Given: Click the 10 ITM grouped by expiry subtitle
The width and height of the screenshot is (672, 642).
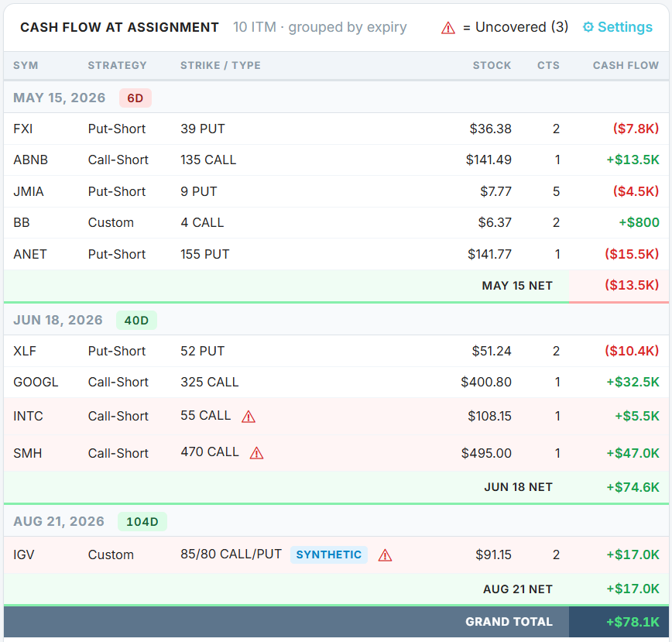Looking at the screenshot, I should click(x=320, y=27).
